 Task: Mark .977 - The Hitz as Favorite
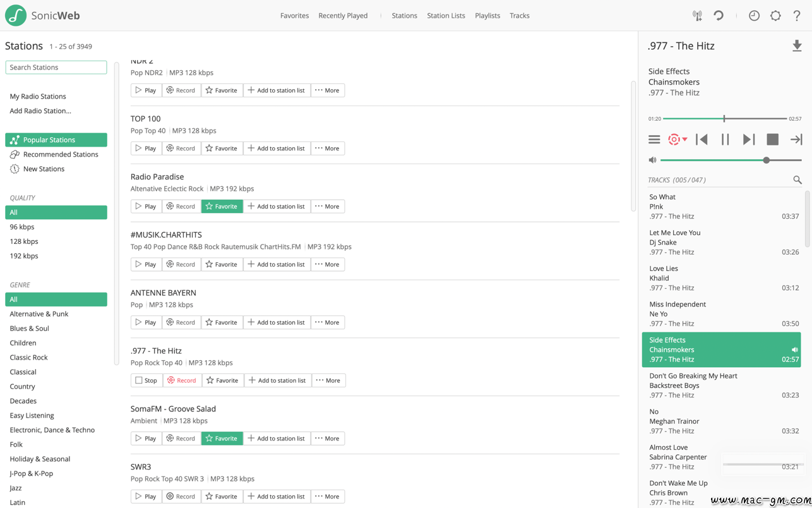point(223,380)
